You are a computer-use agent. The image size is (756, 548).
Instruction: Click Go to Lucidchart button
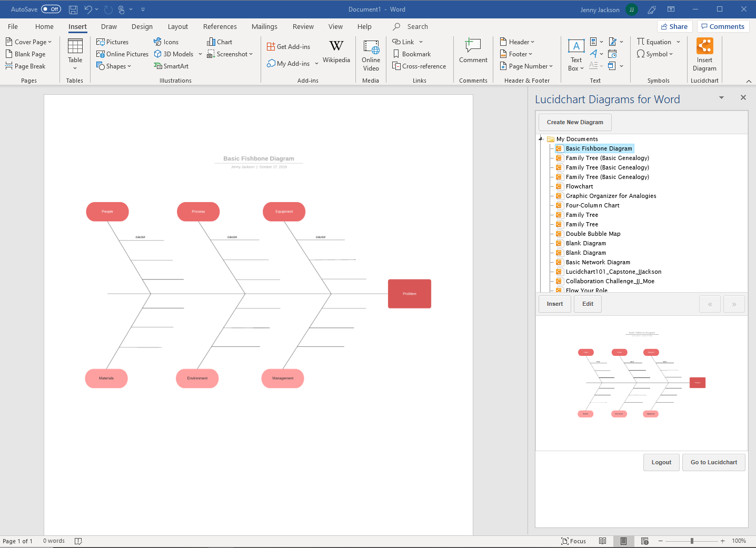713,462
